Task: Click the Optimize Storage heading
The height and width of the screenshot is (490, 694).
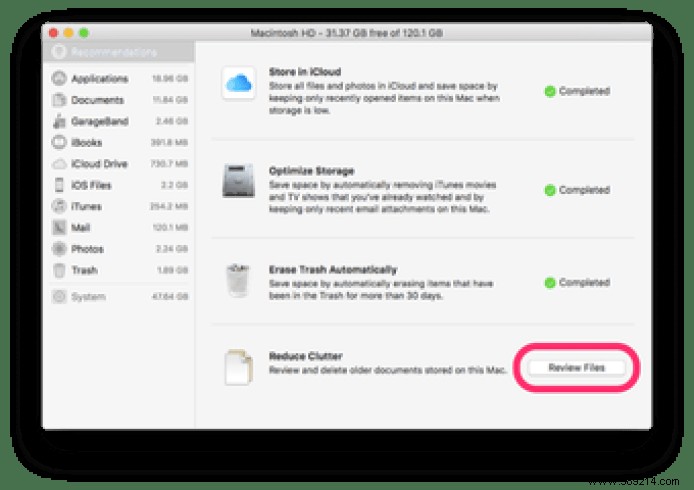Action: click(x=312, y=171)
